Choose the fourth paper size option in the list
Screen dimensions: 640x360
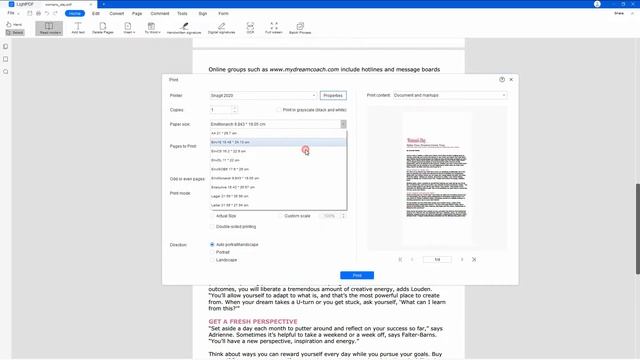click(x=278, y=160)
